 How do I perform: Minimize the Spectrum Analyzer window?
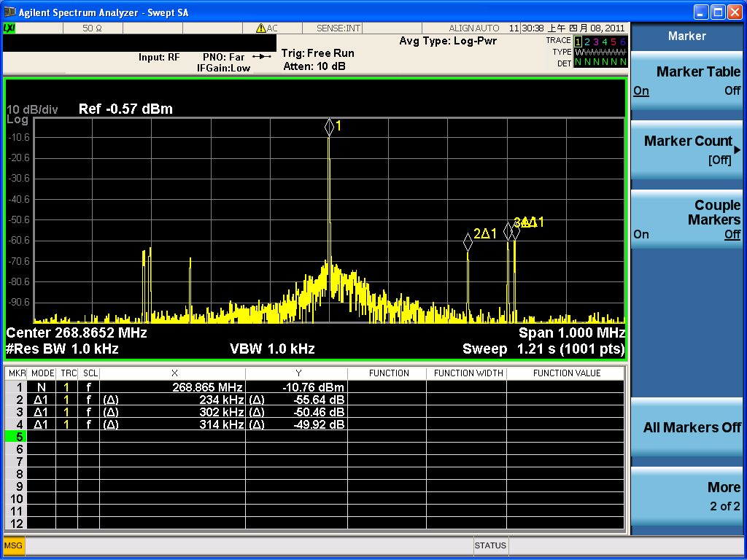(701, 12)
